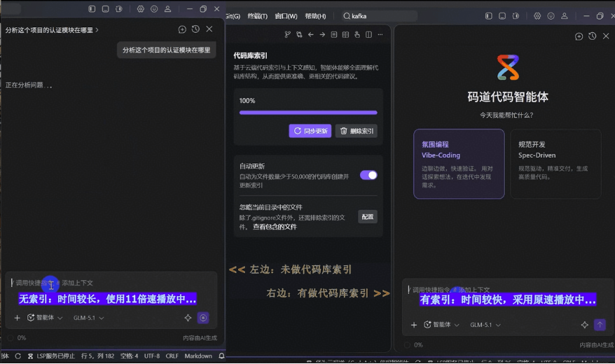Toggle bottom panel layout in left window titlebar

106,8
